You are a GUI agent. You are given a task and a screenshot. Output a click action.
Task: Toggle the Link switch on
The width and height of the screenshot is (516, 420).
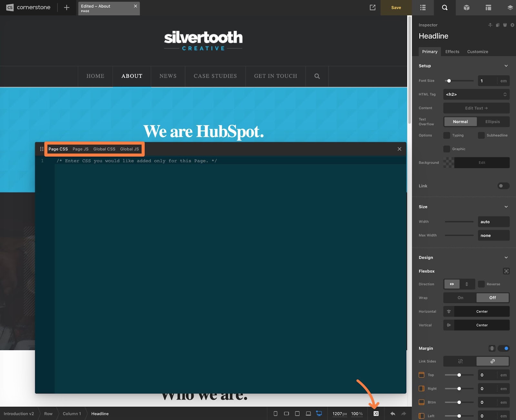click(x=503, y=186)
